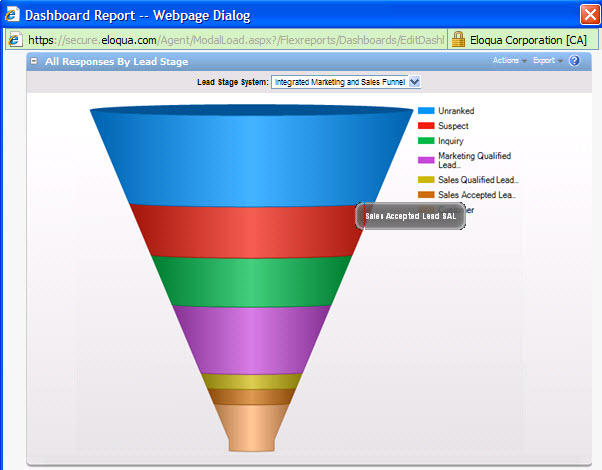The image size is (602, 470).
Task: Select the Sales Qualified Lead legend label
Action: tap(478, 180)
